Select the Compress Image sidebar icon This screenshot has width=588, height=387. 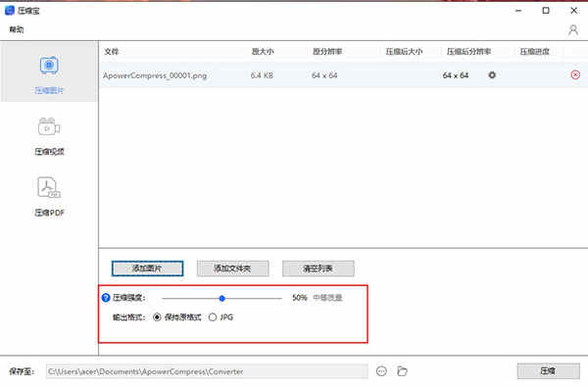click(x=49, y=66)
